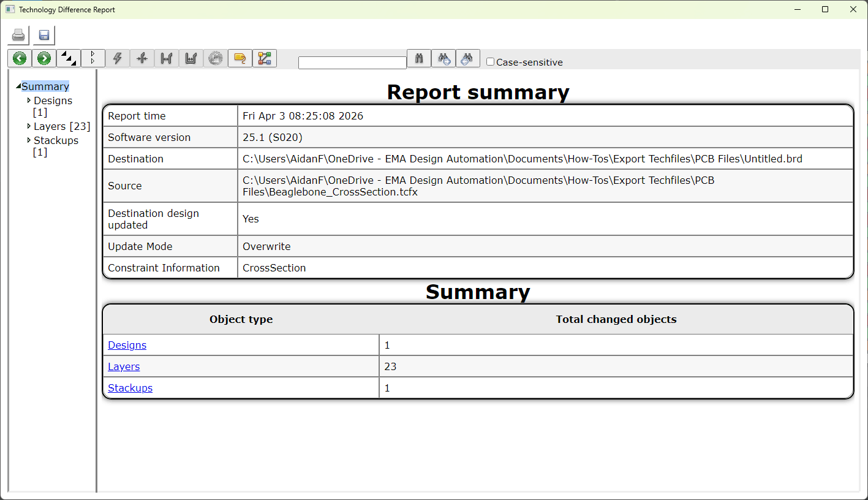Click the search text input field

click(x=352, y=63)
